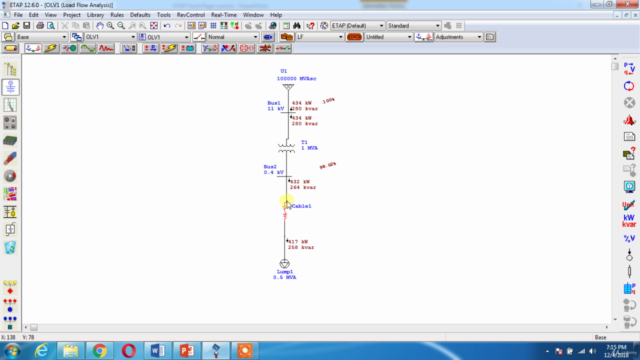Select Motor Starting Analysis mode icon
Image resolution: width=640 pixels, height=360 pixels.
click(x=69, y=48)
